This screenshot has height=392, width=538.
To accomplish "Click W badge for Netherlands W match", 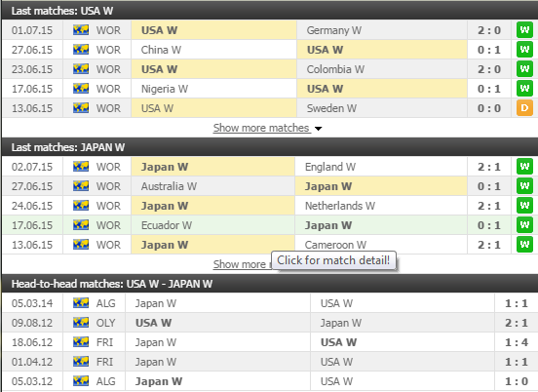I will coord(524,206).
